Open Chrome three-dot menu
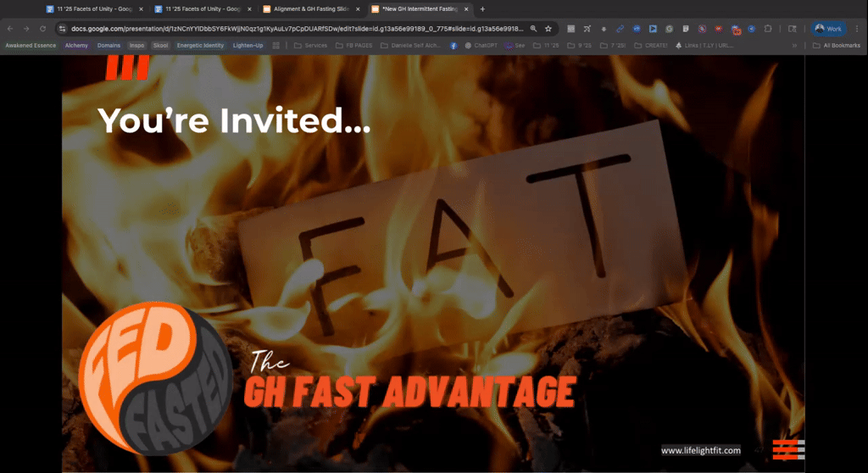868x473 pixels. [x=857, y=29]
